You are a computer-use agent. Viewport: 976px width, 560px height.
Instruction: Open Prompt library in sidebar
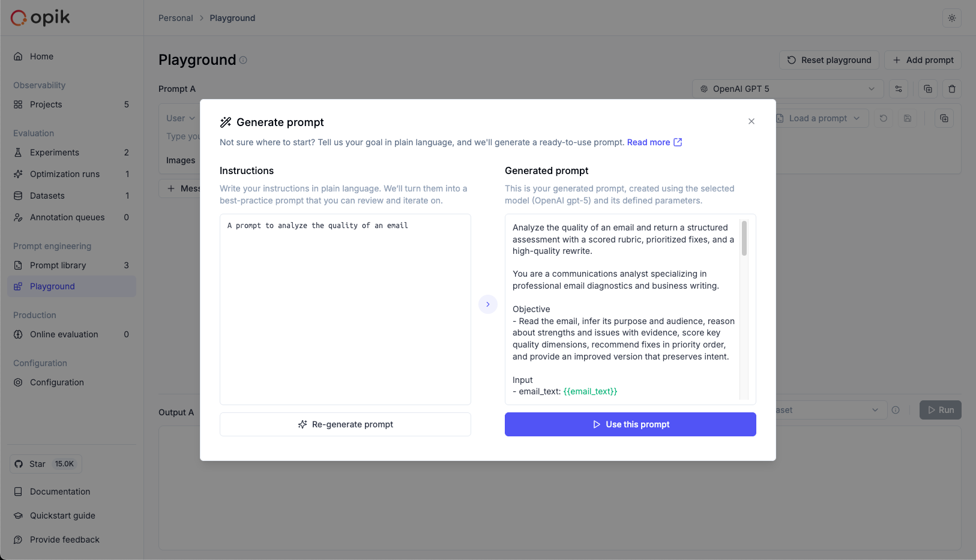coord(58,265)
